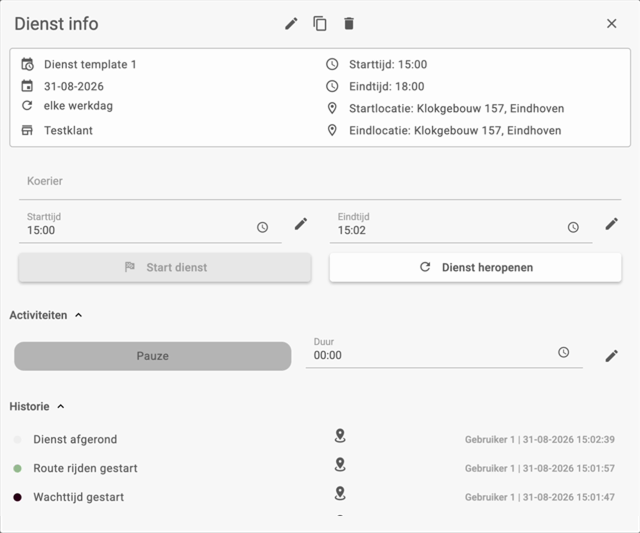Click timestamp 31-08-2026 15:01:47
640x533 pixels.
[569, 497]
